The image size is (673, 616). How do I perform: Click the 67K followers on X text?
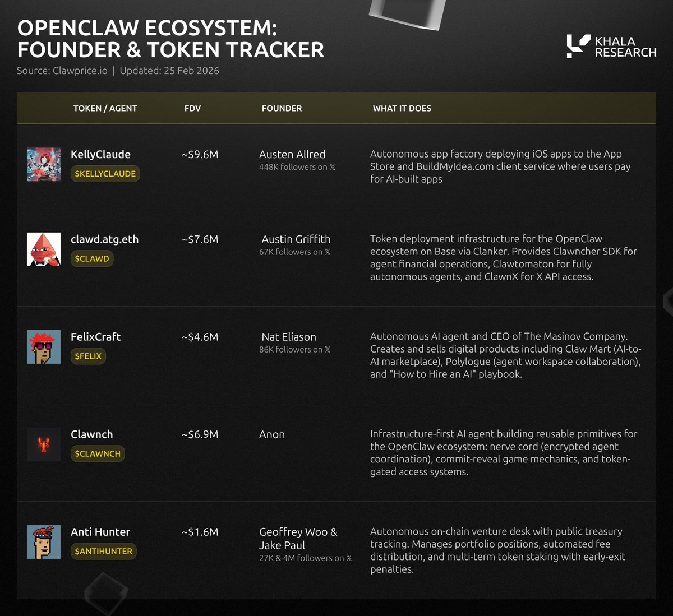pos(295,252)
